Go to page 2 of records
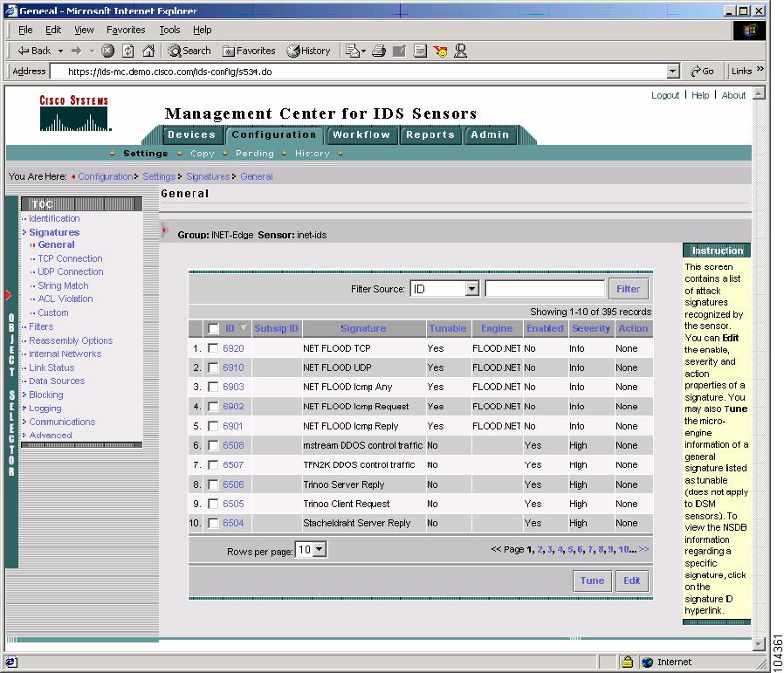Image resolution: width=784 pixels, height=673 pixels. (540, 549)
